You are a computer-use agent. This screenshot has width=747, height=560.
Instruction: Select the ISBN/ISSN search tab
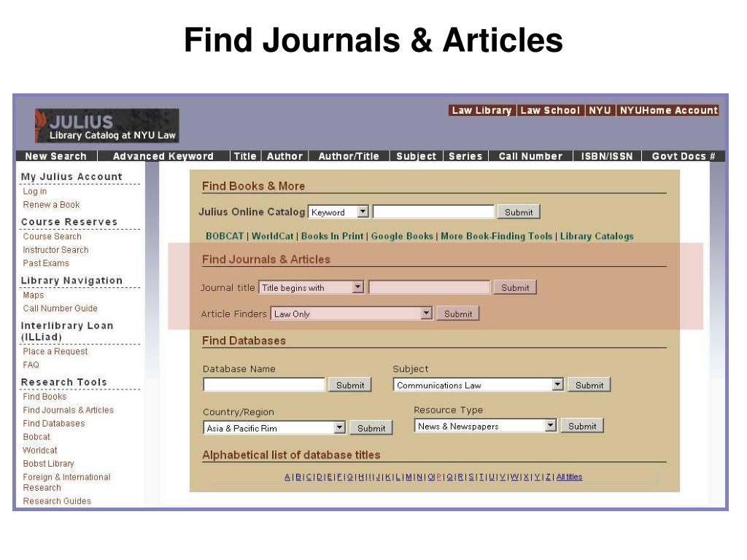coord(607,156)
